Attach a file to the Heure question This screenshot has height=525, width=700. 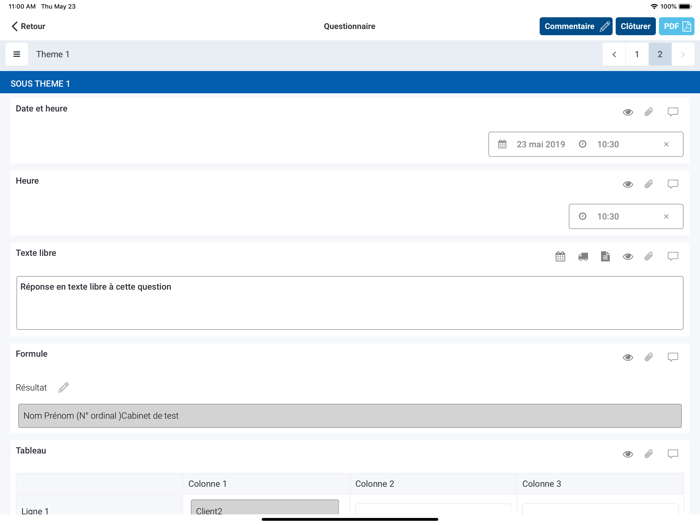[x=649, y=184]
